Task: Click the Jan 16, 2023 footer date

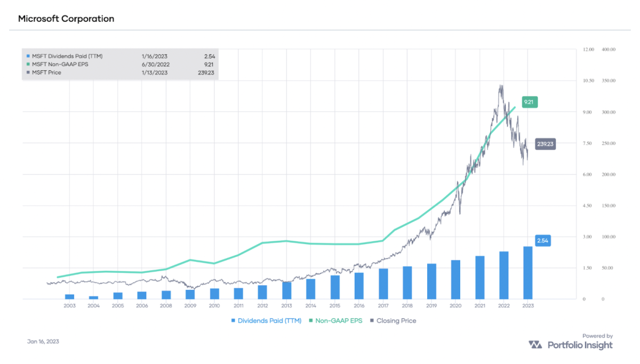Action: tap(43, 342)
